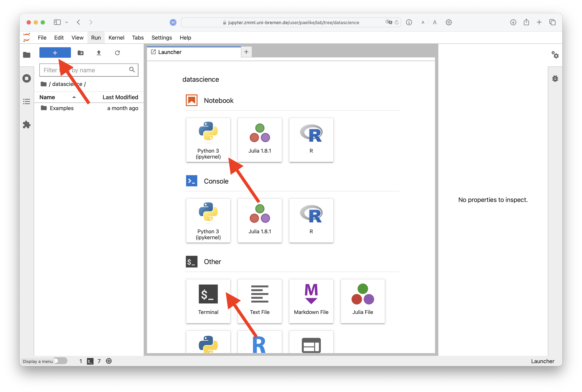Click the 1Password extension icon
Image resolution: width=582 pixels, height=392 pixels.
click(173, 22)
